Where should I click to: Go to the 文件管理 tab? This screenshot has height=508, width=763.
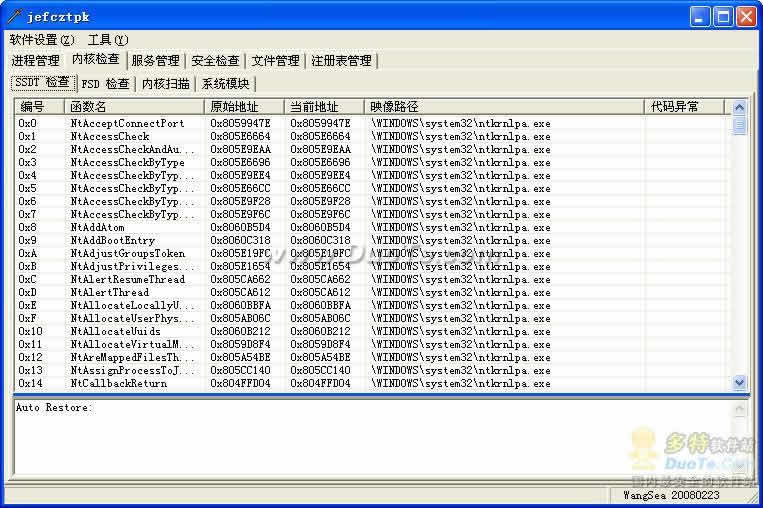(x=275, y=61)
